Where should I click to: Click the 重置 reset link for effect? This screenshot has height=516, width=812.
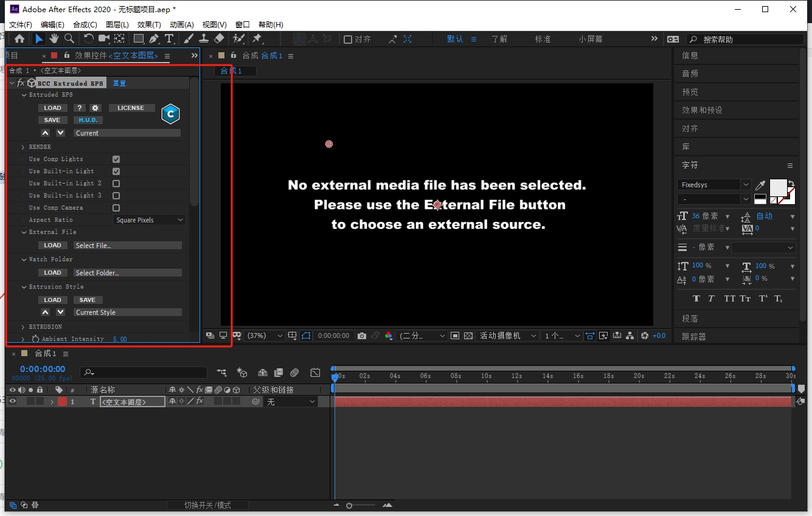(x=119, y=83)
